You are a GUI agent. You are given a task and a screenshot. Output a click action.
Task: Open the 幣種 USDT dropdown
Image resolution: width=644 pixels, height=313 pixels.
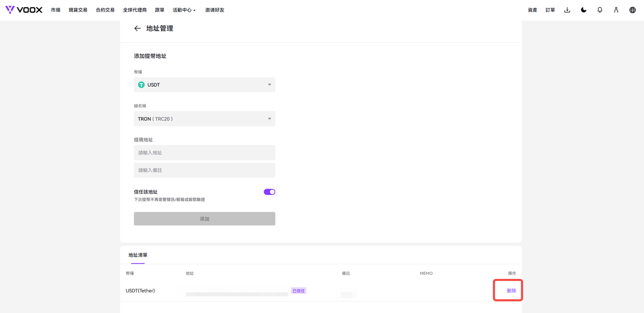click(x=204, y=85)
